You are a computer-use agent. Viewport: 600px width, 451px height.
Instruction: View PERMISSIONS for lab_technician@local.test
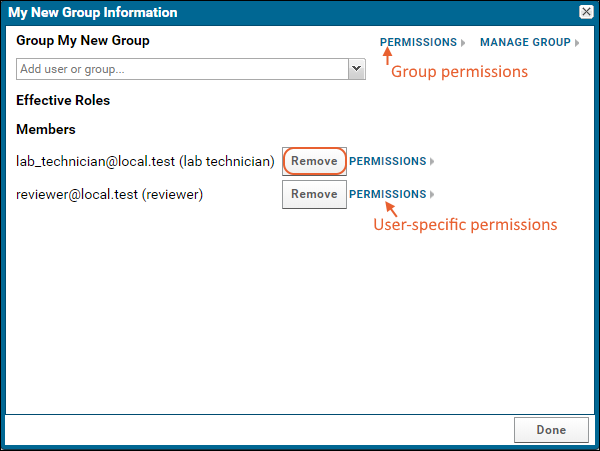click(x=388, y=161)
